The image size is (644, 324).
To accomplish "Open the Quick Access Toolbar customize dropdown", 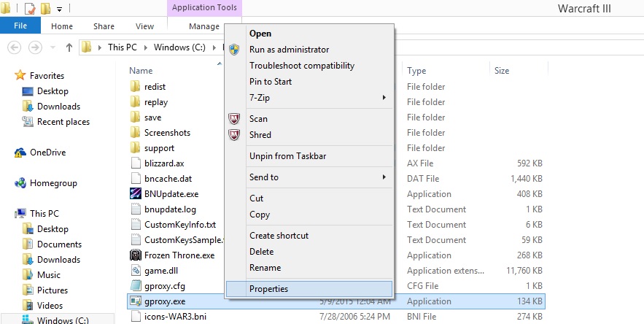I will pyautogui.click(x=60, y=9).
